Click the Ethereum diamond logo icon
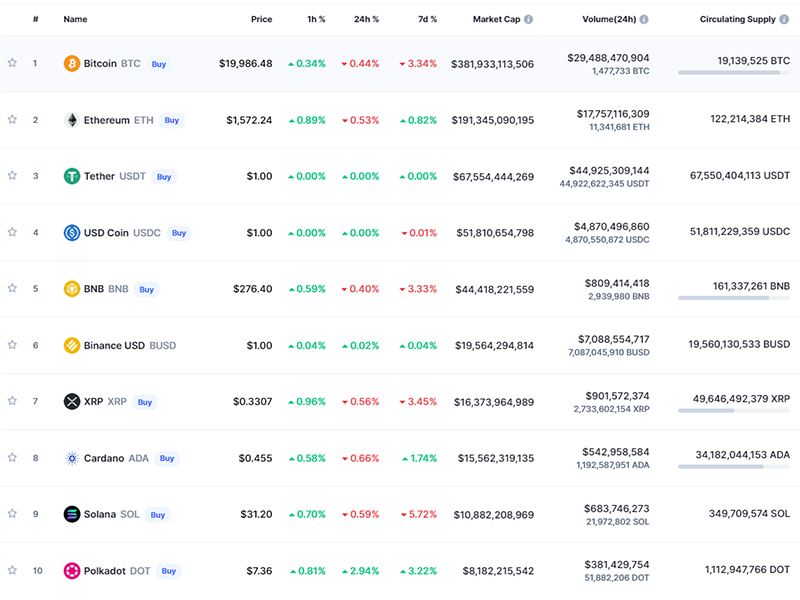The width and height of the screenshot is (800, 600). (x=72, y=120)
